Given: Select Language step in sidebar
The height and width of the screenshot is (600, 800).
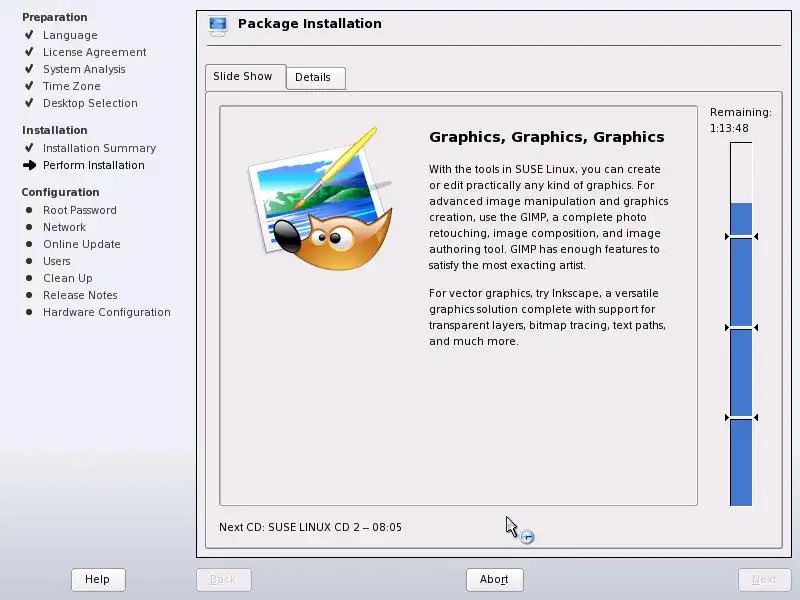Looking at the screenshot, I should pos(70,35).
